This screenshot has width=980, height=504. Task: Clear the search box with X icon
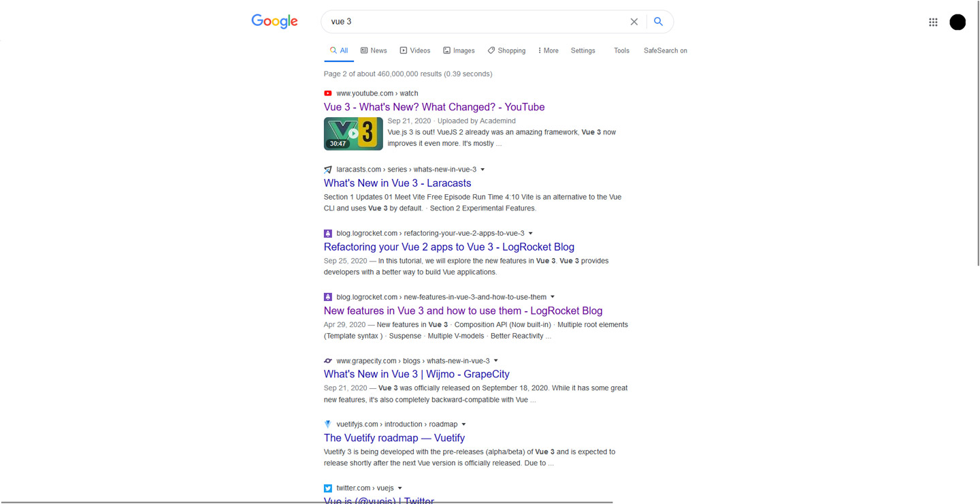(634, 22)
